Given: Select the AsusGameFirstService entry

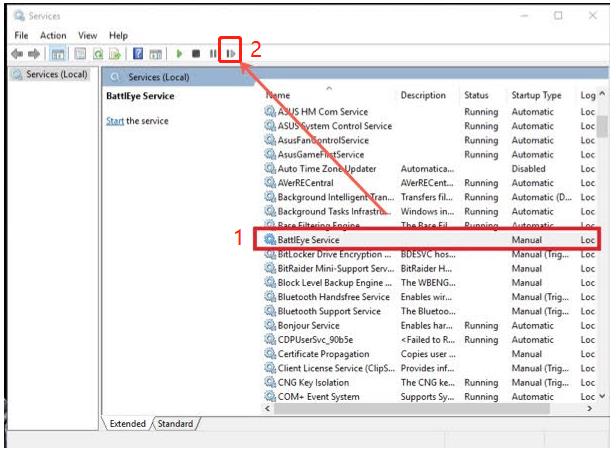Looking at the screenshot, I should [429, 154].
